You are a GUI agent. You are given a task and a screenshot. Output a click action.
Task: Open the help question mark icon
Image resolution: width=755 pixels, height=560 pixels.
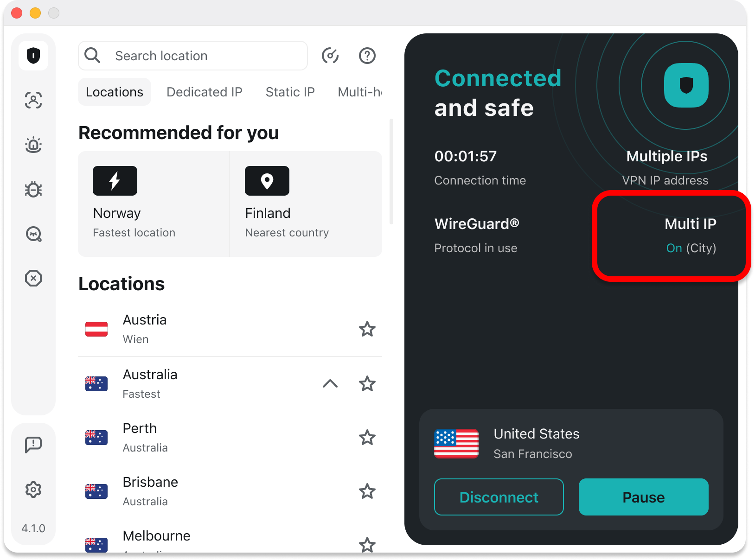point(367,56)
